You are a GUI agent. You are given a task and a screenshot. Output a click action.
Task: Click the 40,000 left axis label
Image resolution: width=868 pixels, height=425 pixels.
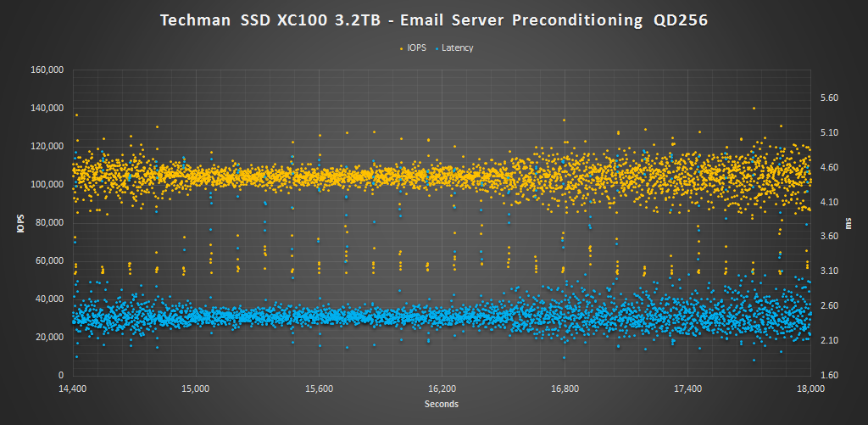click(x=52, y=299)
